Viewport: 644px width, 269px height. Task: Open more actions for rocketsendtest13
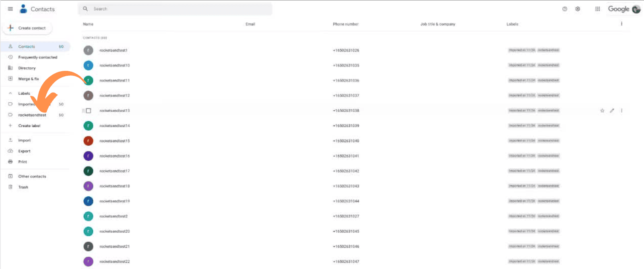coord(621,110)
